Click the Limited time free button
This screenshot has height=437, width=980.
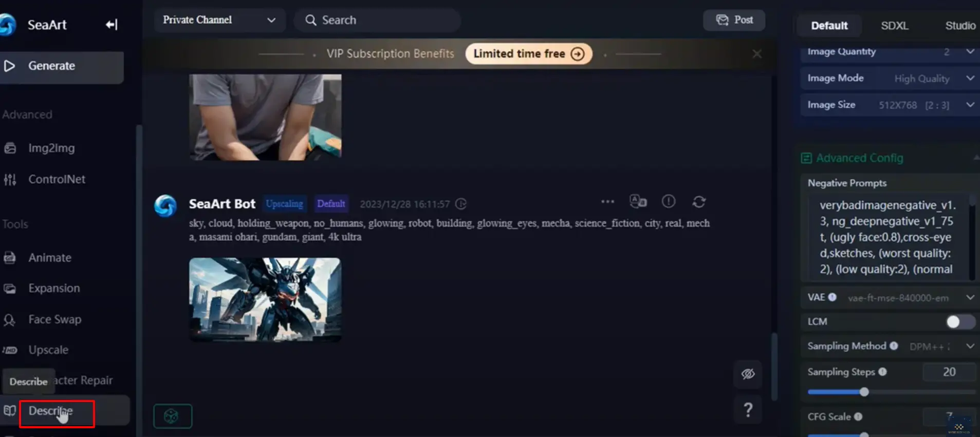(528, 54)
